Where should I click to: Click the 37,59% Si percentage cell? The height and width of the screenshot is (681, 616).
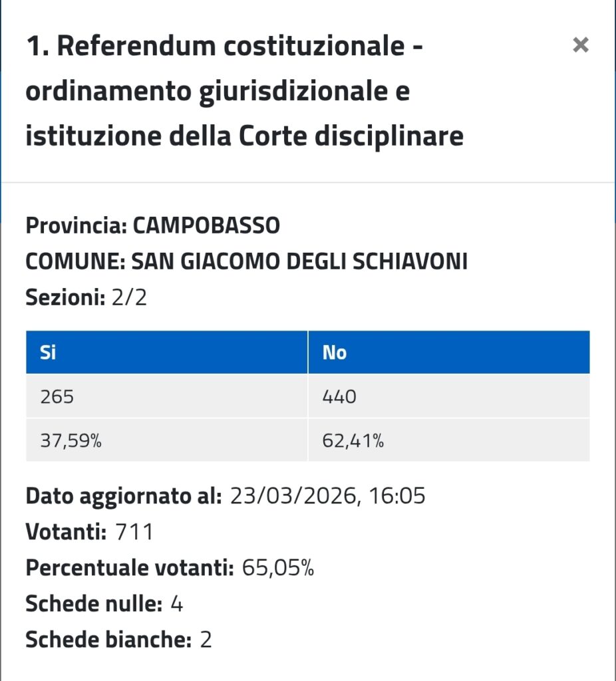[x=71, y=440]
